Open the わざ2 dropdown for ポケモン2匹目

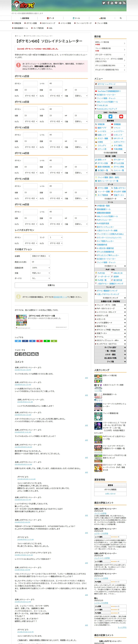click(x=55, y=122)
